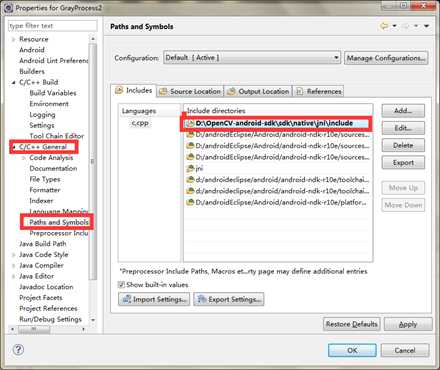Image resolution: width=440 pixels, height=370 pixels.
Task: Select Settings under C/C++ Build
Action: [x=42, y=125]
